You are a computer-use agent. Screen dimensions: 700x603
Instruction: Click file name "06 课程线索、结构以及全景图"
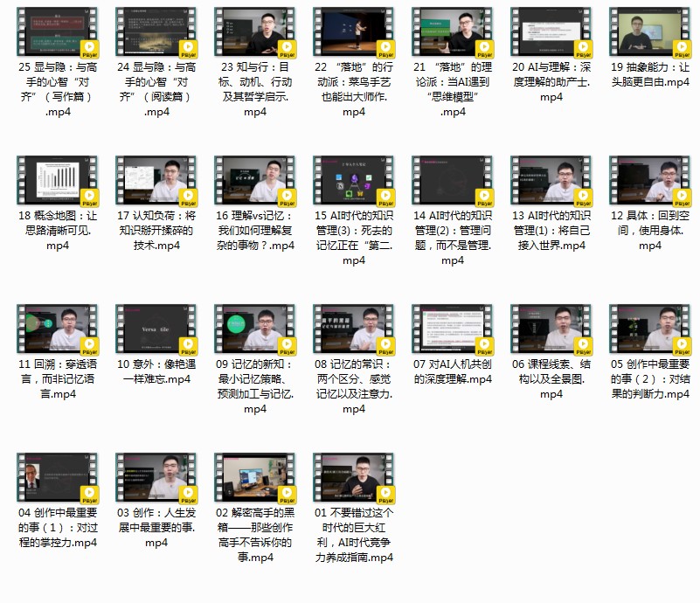pyautogui.click(x=551, y=379)
